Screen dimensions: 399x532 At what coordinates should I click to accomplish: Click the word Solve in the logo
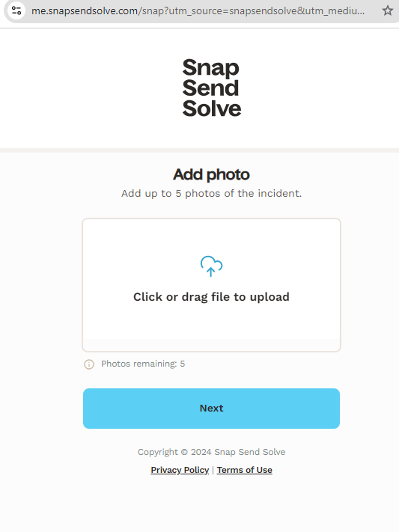tap(212, 108)
